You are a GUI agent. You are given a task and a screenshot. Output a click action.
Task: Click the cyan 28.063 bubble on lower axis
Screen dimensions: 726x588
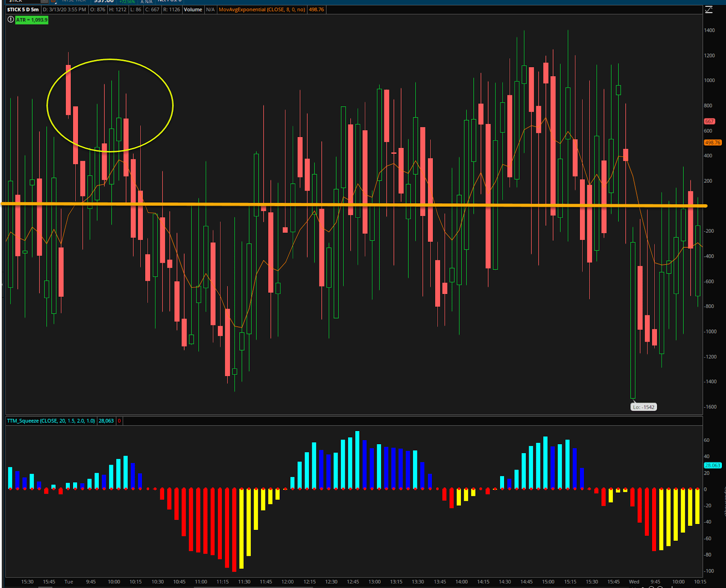tap(712, 465)
